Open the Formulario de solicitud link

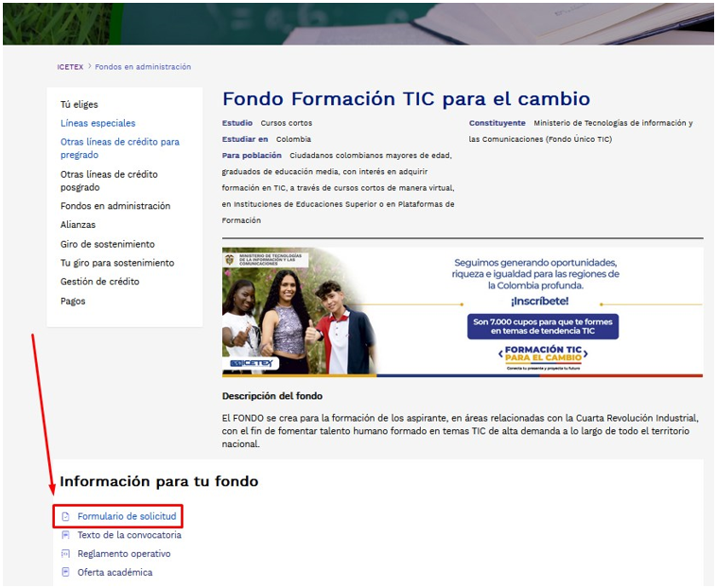[127, 516]
